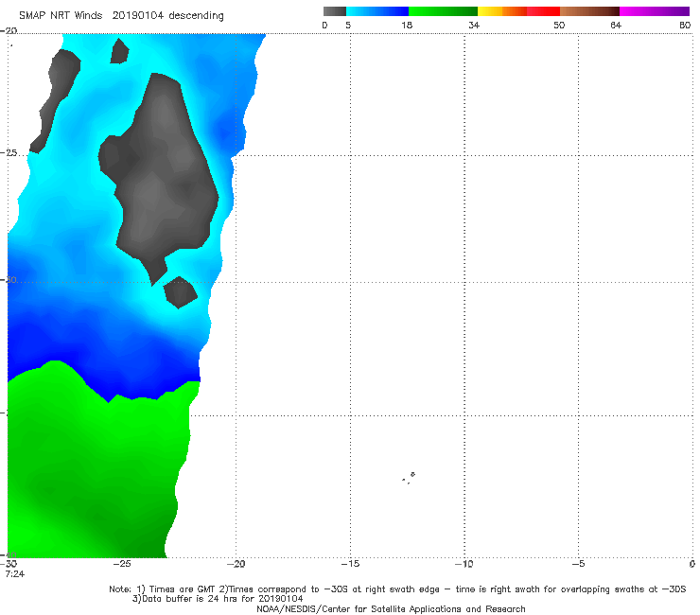Image resolution: width=700 pixels, height=615 pixels.
Task: Click the '-5' longitude axis label
Action: tap(578, 564)
